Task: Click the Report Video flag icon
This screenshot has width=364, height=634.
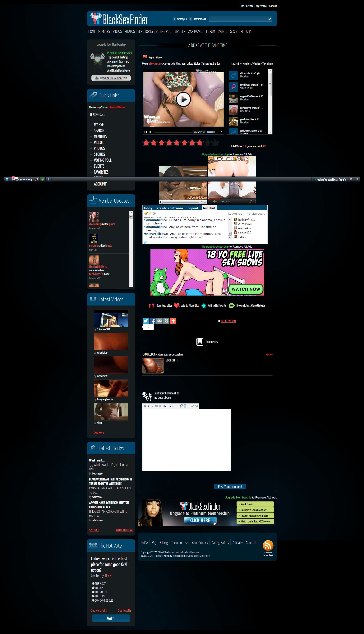Action: click(x=145, y=57)
